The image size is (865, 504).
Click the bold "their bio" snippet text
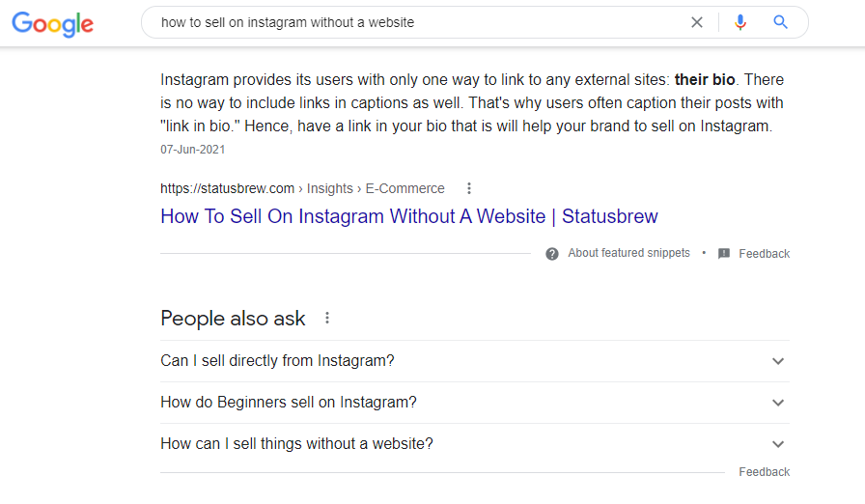[x=705, y=79]
